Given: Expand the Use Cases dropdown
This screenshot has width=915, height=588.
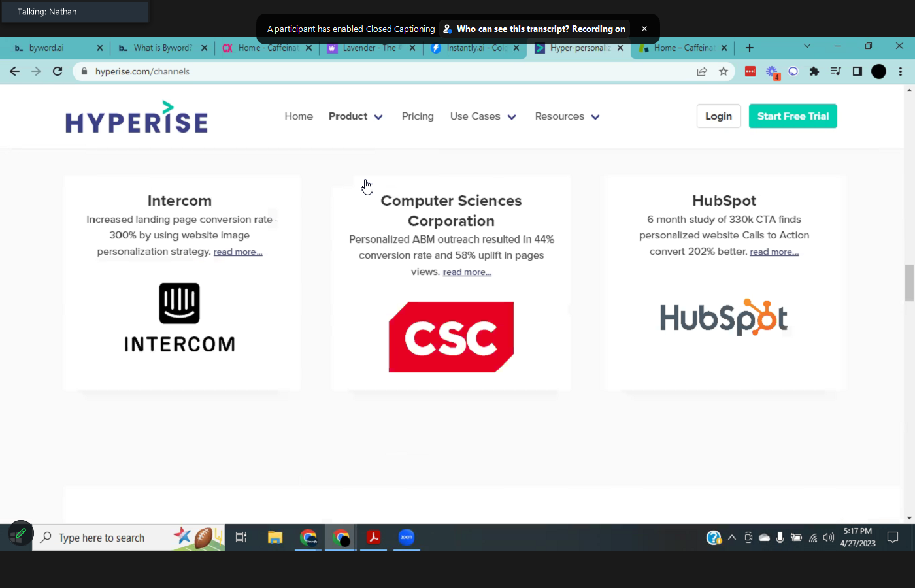Looking at the screenshot, I should (483, 116).
